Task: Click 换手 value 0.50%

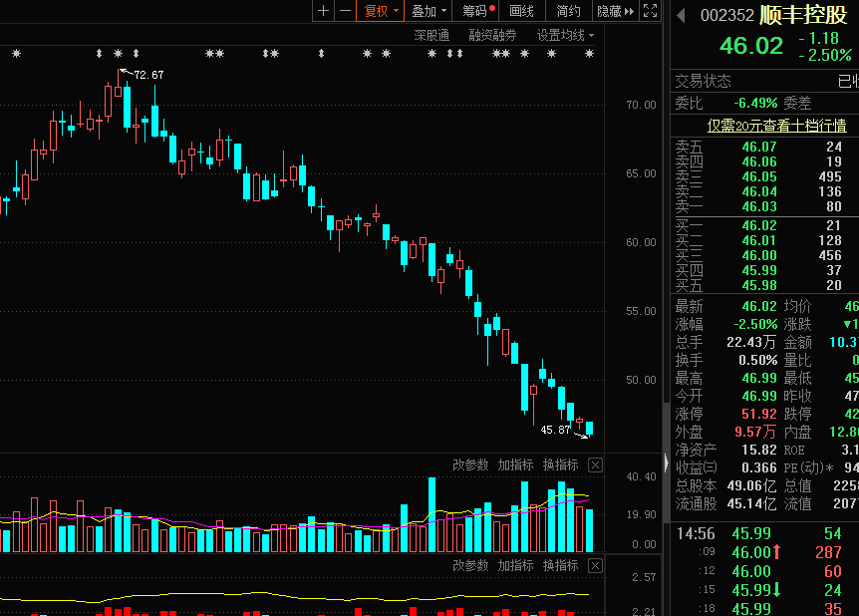Action: [757, 360]
